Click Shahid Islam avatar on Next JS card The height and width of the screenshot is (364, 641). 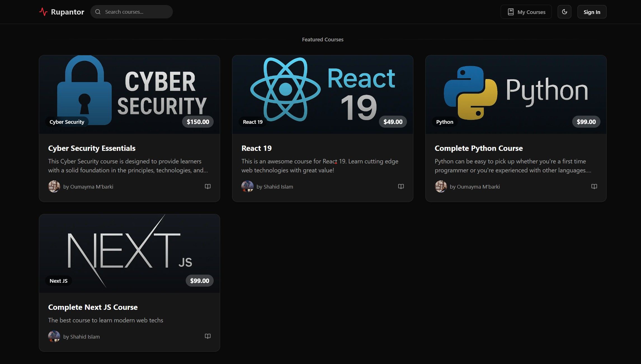(x=54, y=336)
